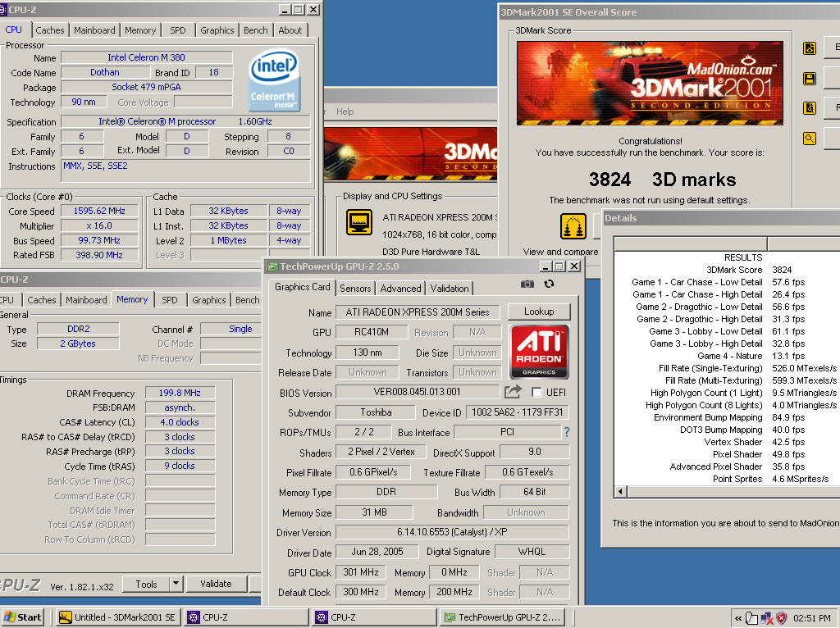Open the Untitled - 3DMark2001 SE taskbar item
The height and width of the screenshot is (628, 840).
pyautogui.click(x=118, y=617)
